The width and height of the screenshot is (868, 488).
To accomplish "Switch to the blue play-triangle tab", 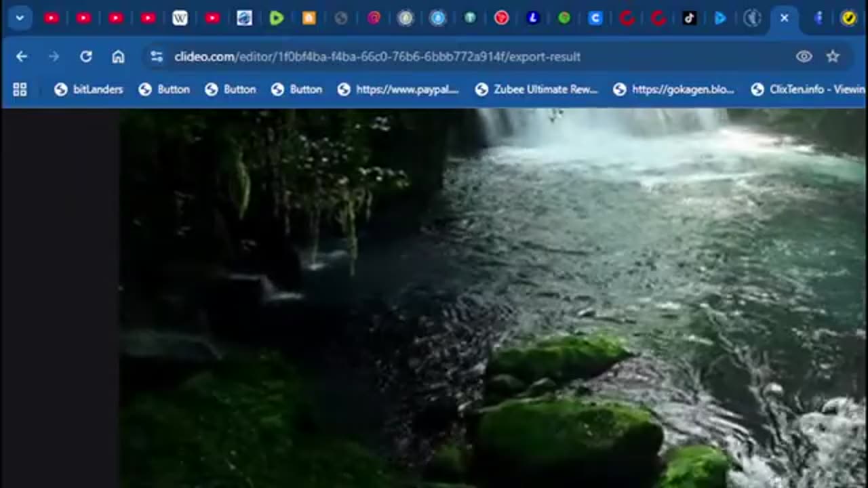I will 720,18.
